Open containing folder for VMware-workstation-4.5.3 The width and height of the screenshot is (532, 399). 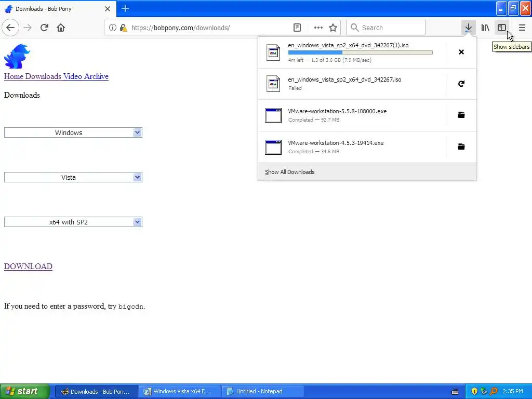(x=461, y=147)
